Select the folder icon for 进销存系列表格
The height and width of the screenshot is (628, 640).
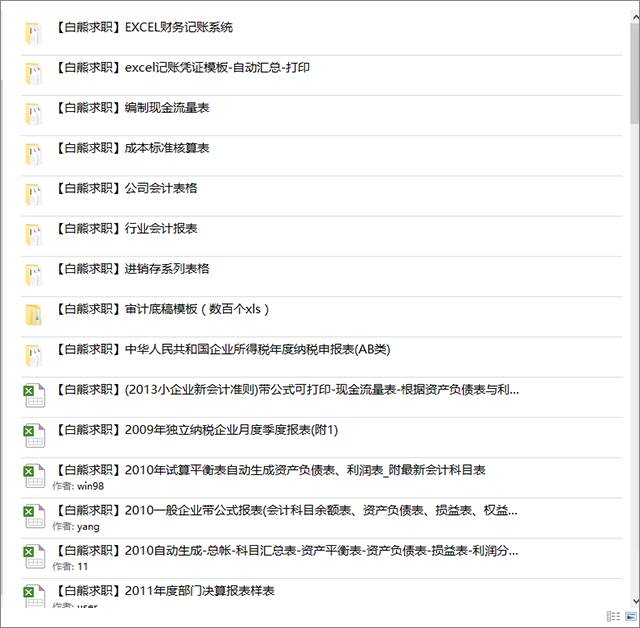tap(33, 275)
